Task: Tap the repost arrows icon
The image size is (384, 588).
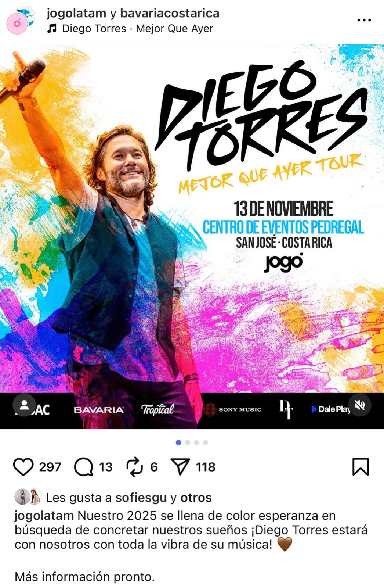Action: tap(134, 467)
